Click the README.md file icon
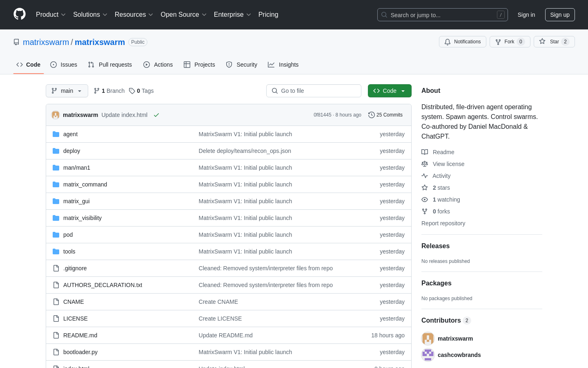The image size is (588, 368). [x=56, y=335]
